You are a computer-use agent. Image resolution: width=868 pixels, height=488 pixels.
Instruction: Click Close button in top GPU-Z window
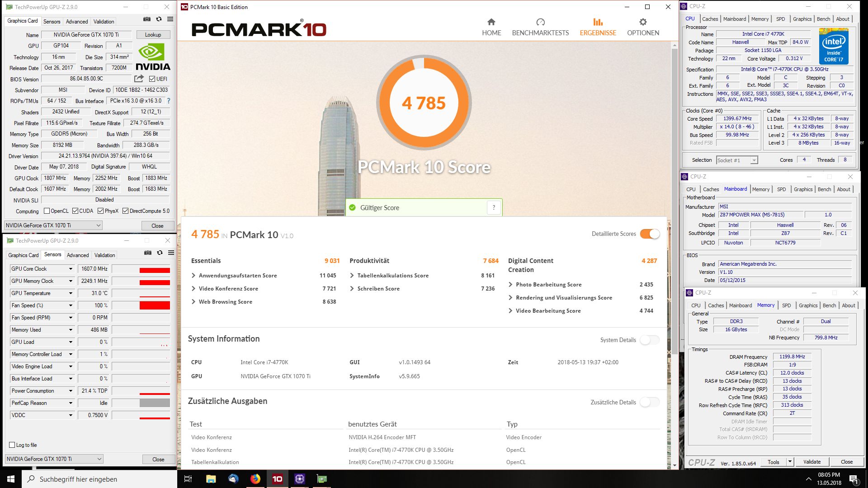coord(157,225)
